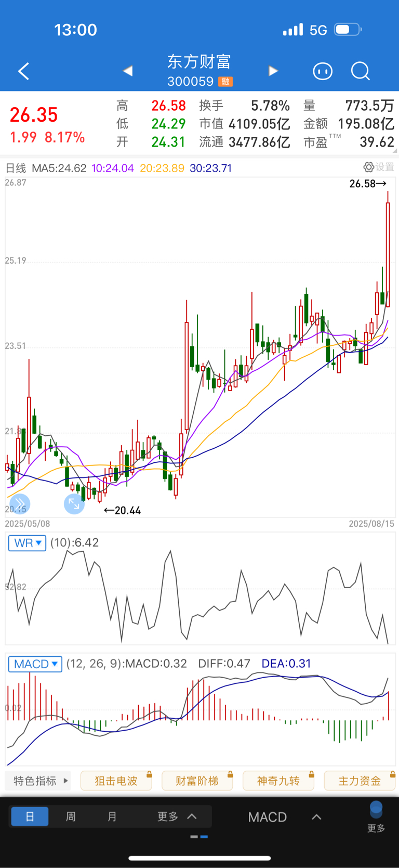
Task: Tap lock icon on 财富阶梯
Action: (230, 775)
